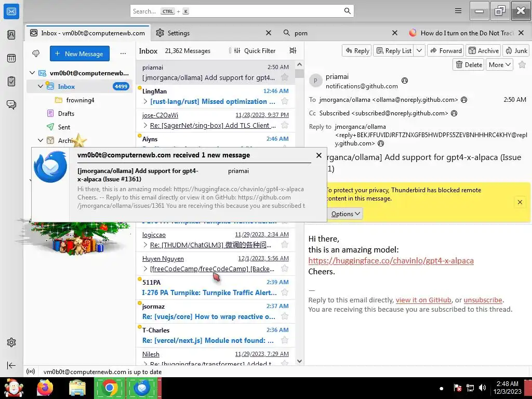The image size is (532, 399).
Task: Expand the logiccao ChatGLM3 thread
Action: (145, 245)
